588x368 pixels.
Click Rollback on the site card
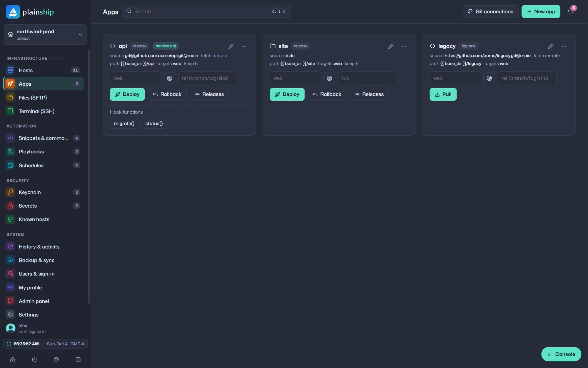327,95
